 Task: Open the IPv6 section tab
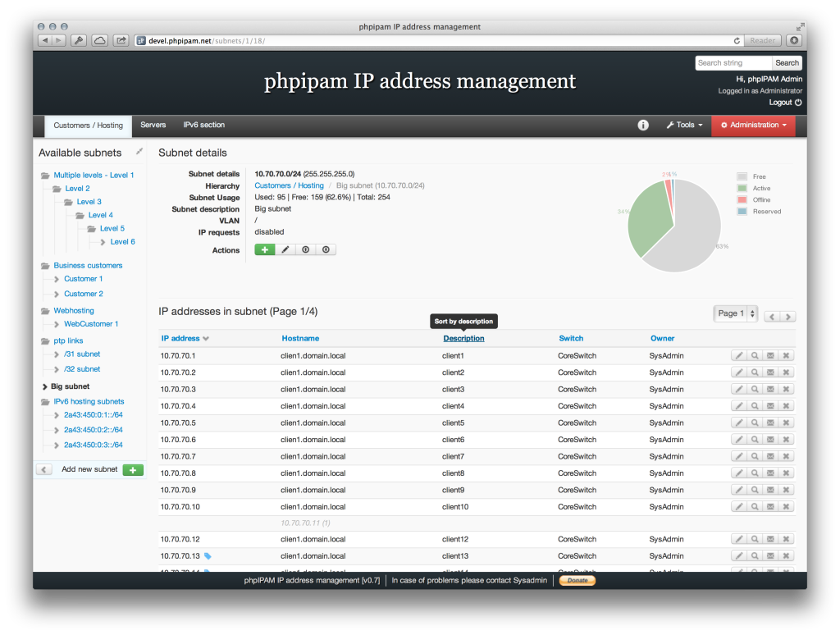pos(204,125)
